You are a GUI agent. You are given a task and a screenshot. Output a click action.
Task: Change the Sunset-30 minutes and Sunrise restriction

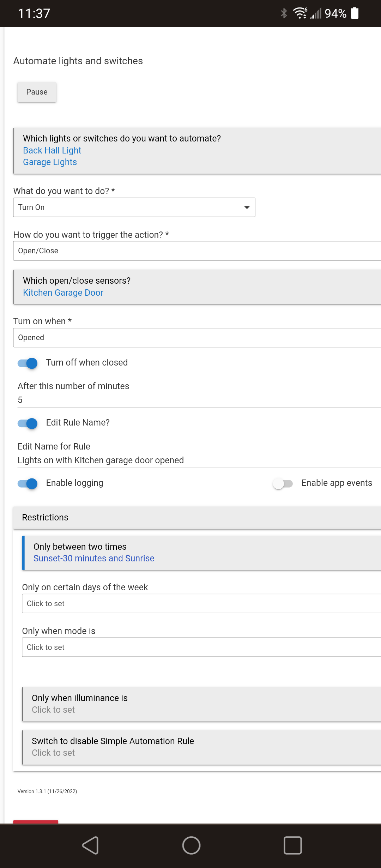[x=94, y=559]
